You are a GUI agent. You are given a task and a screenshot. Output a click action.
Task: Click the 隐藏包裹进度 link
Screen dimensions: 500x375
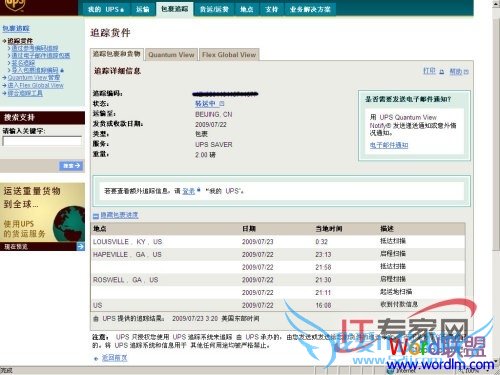coord(119,215)
